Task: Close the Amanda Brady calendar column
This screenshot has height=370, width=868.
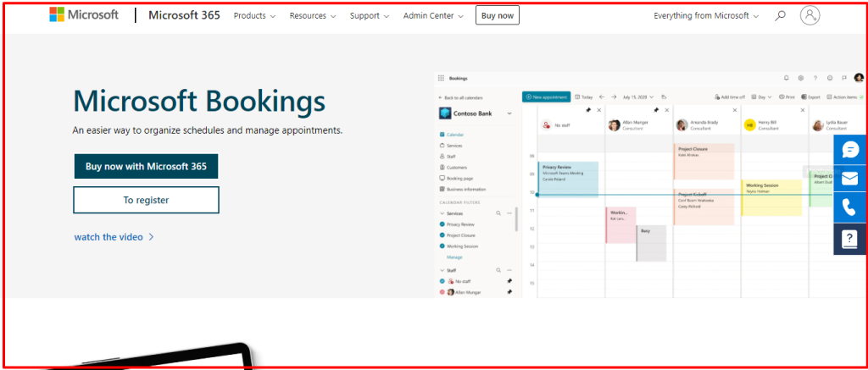Action: coord(735,110)
